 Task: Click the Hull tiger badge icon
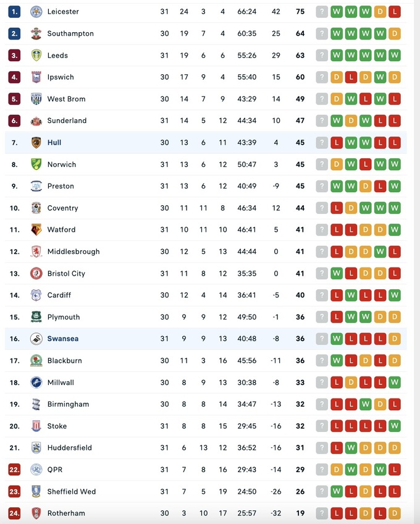36,143
